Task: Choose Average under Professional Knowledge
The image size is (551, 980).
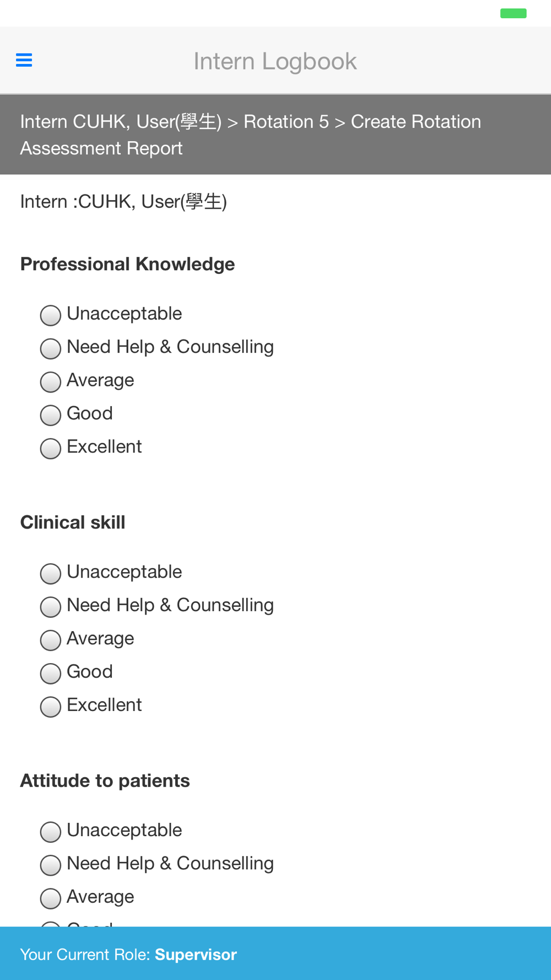Action: (50, 382)
